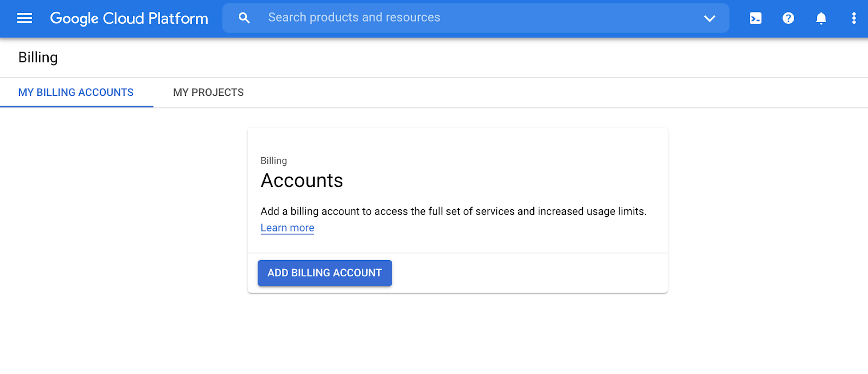Click the search magnifier icon
This screenshot has height=374, width=868.
pos(244,18)
